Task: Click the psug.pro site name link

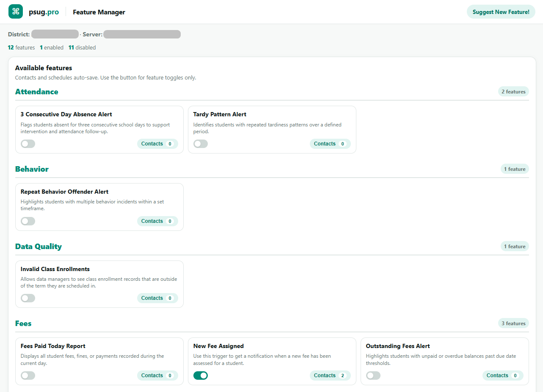Action: click(x=44, y=12)
